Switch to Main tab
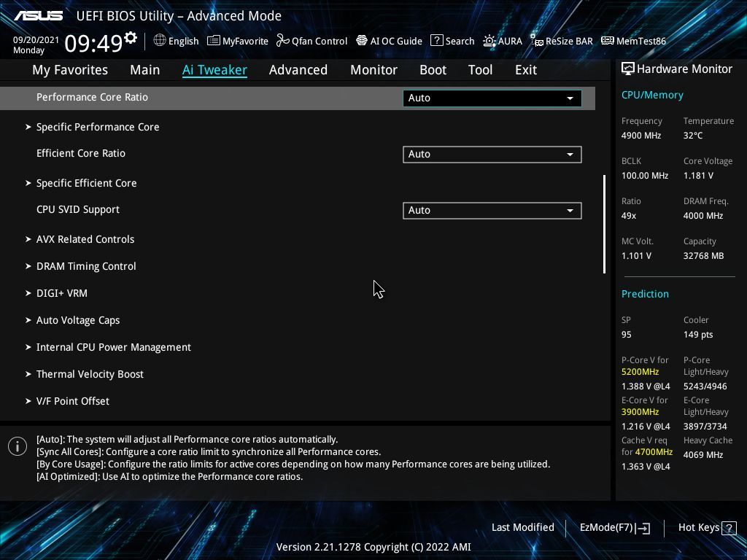The width and height of the screenshot is (747, 560). click(x=145, y=70)
